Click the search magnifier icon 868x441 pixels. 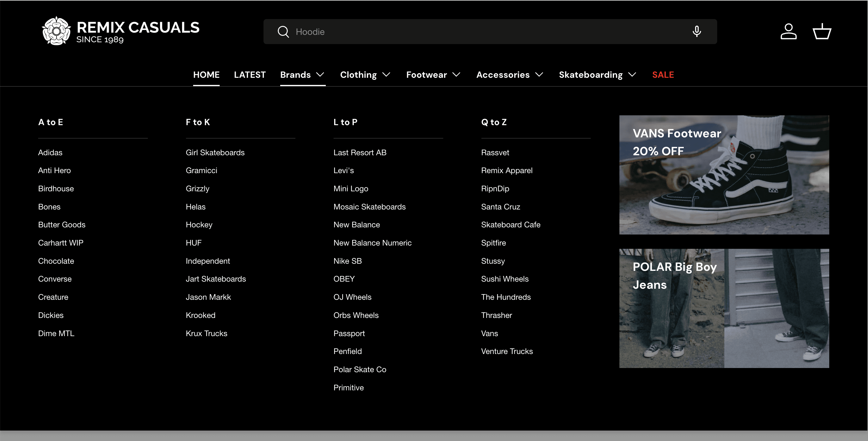coord(283,32)
